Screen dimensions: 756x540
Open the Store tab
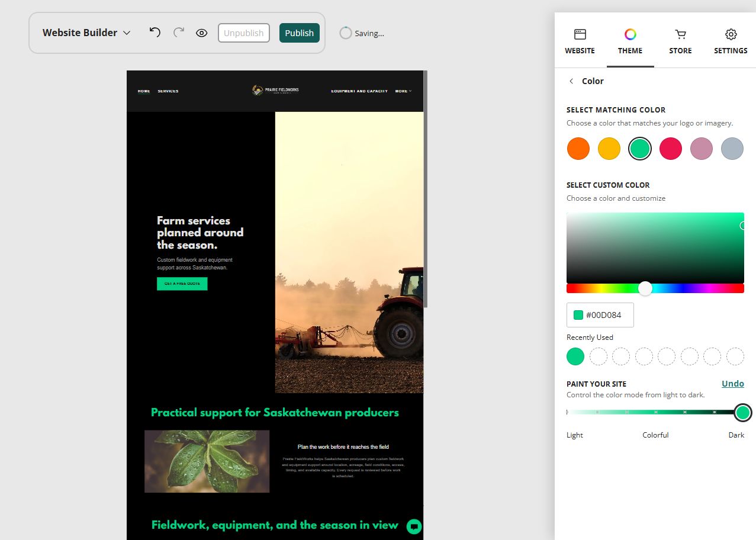click(x=681, y=41)
